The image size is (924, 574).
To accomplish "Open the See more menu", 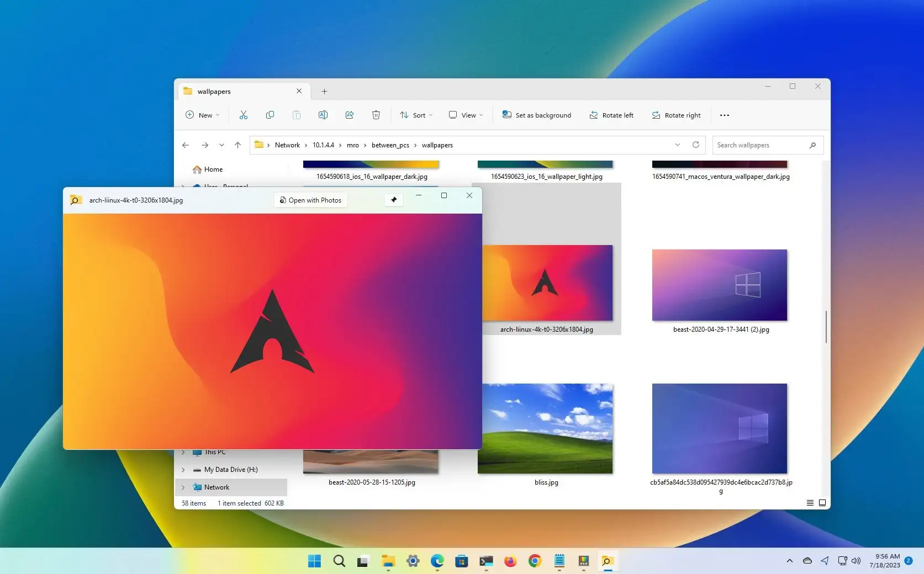I will coord(724,115).
